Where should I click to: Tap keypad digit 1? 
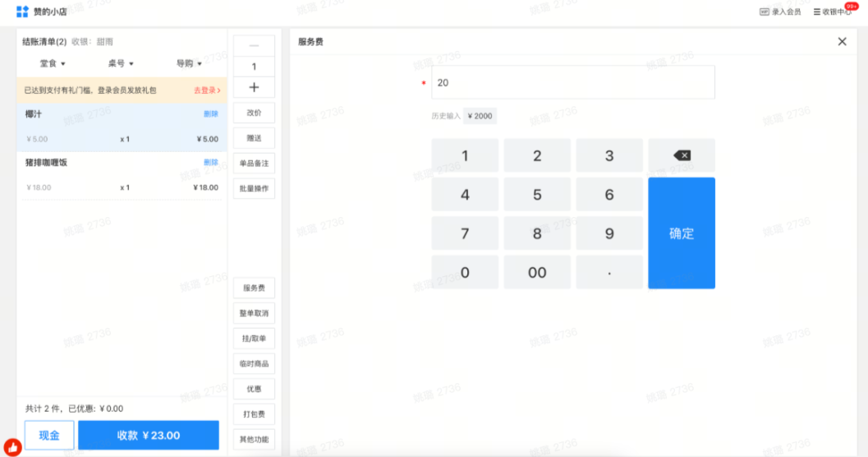click(465, 155)
